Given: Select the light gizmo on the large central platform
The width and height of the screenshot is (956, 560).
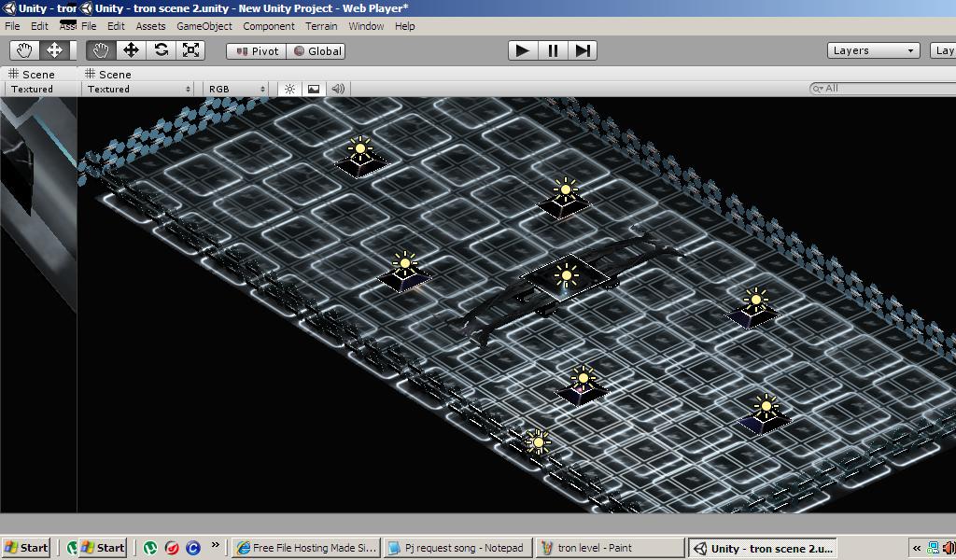Looking at the screenshot, I should click(566, 275).
